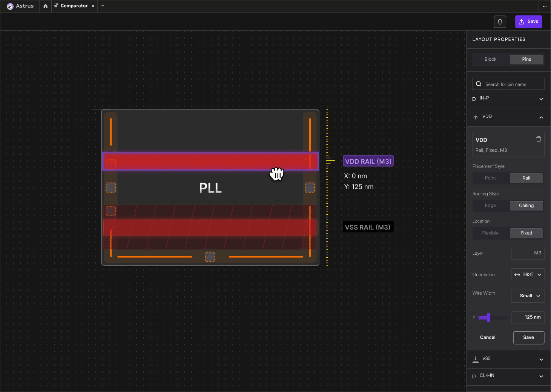Viewport: 551px width, 392px height.
Task: Click the X: 0 nm coordinate readout
Action: pyautogui.click(x=355, y=176)
